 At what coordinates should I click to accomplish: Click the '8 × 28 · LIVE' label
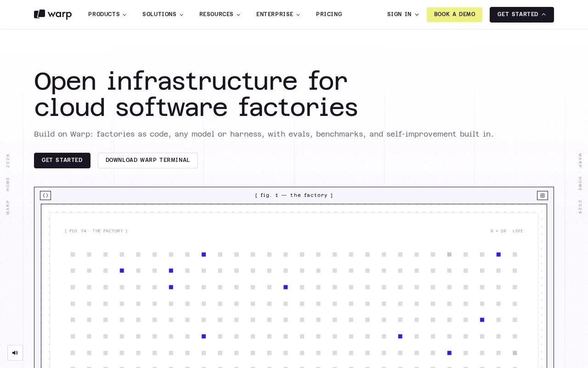[x=507, y=231]
